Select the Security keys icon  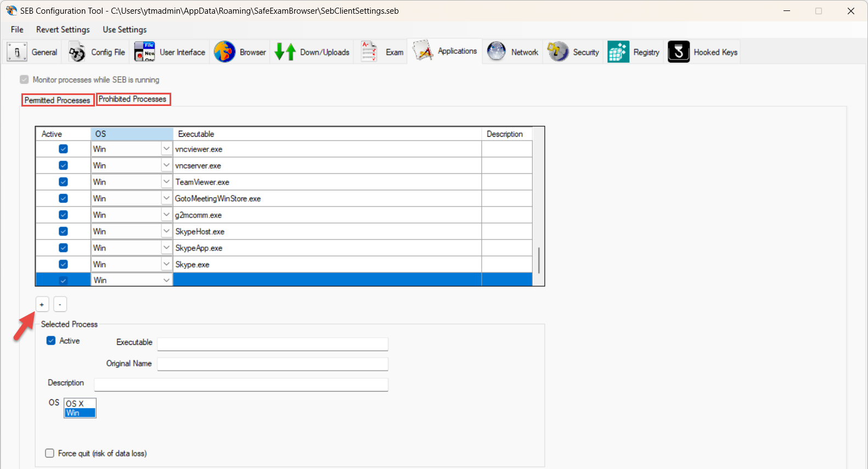point(558,52)
